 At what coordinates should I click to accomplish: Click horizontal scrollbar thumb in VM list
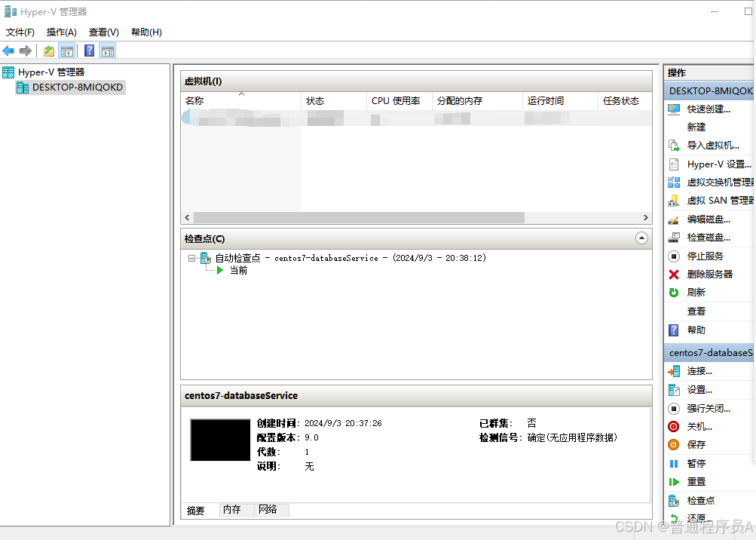pos(359,218)
